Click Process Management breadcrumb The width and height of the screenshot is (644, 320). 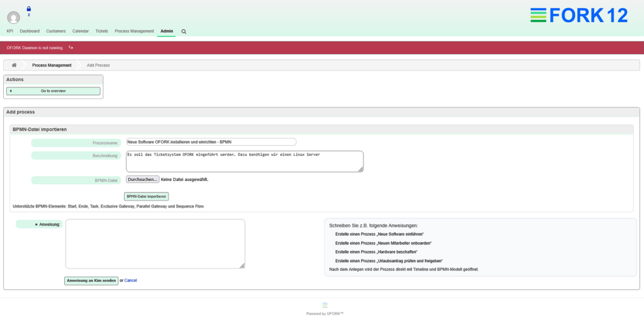[52, 65]
